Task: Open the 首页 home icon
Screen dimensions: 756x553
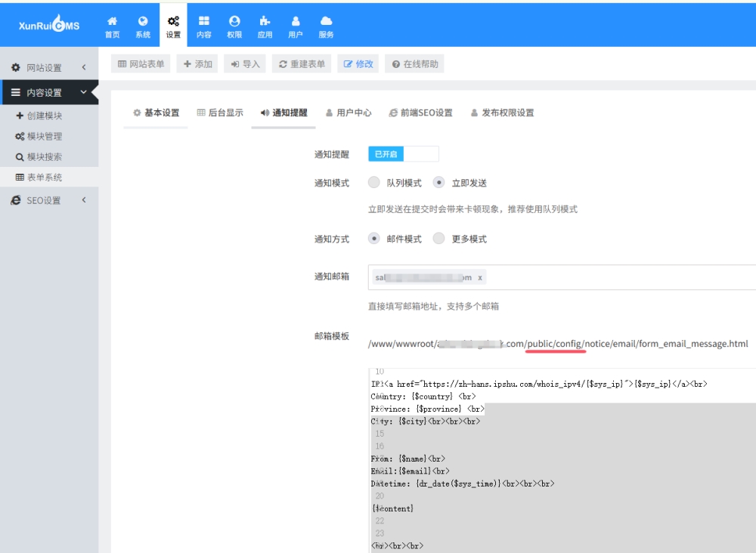Action: point(113,20)
